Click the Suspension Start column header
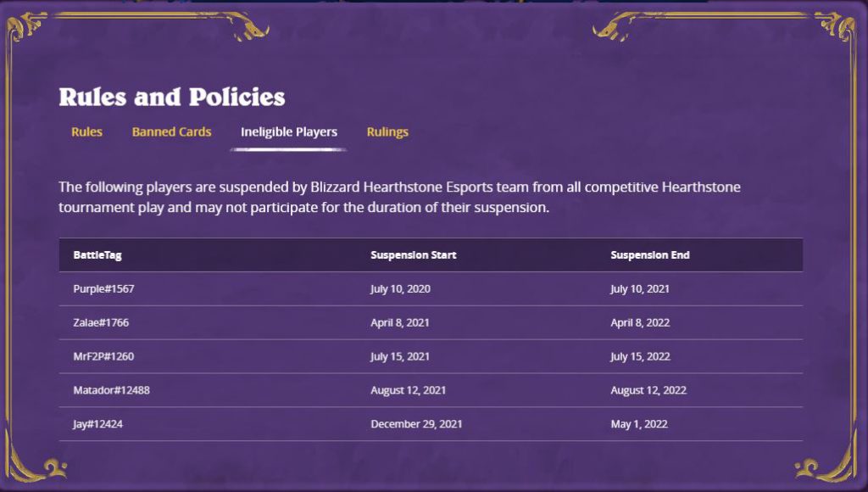868x492 pixels. [413, 254]
